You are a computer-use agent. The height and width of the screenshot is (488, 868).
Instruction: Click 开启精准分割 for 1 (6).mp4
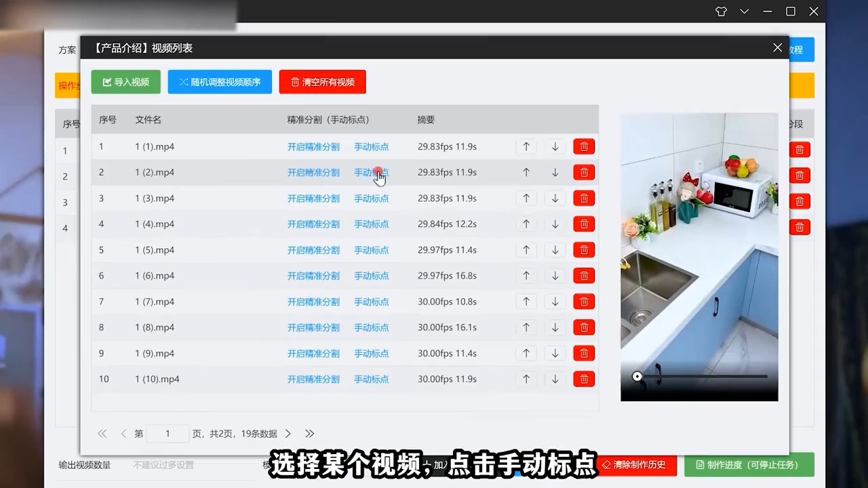[x=313, y=276]
